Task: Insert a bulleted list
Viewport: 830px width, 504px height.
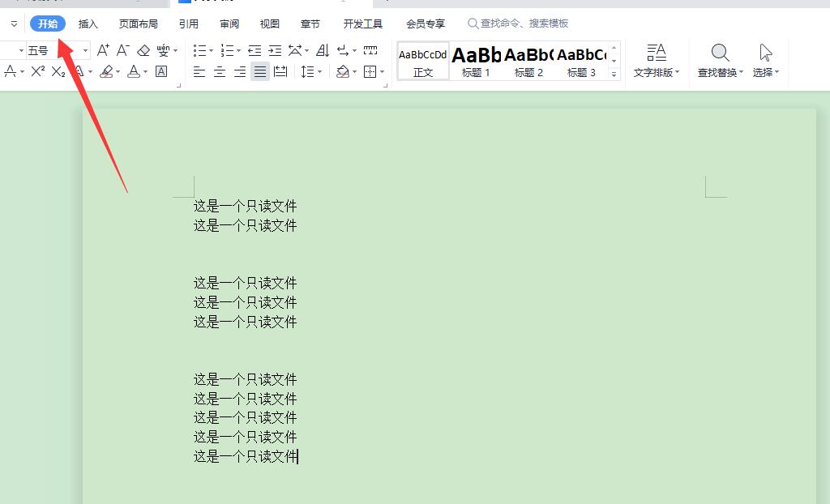Action: point(199,50)
